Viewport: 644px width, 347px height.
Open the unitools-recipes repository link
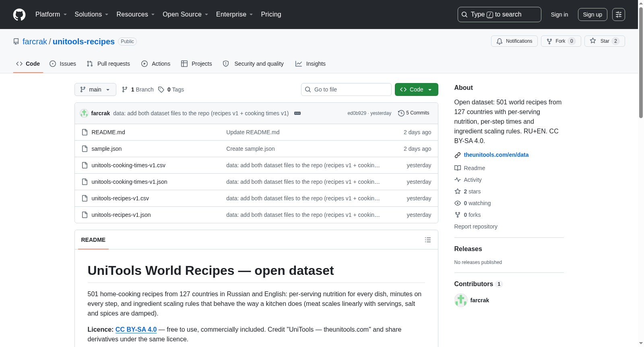84,42
